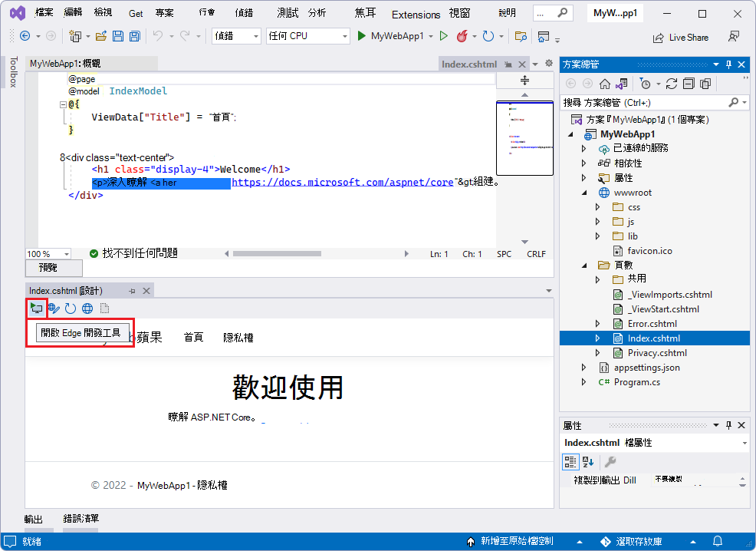Click the Save All toolbar icon
This screenshot has height=551, width=756.
coord(133,35)
